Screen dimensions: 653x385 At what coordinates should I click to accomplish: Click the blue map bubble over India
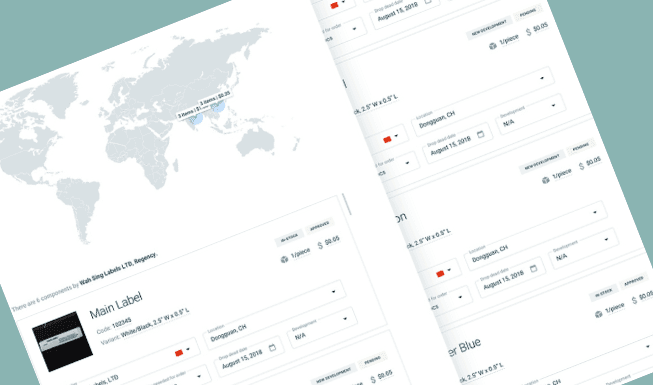196,118
